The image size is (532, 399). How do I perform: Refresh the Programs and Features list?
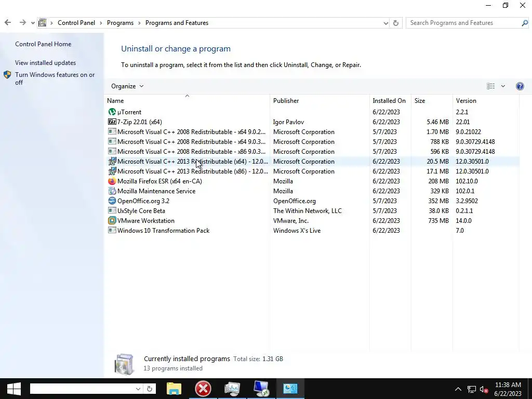(x=395, y=23)
